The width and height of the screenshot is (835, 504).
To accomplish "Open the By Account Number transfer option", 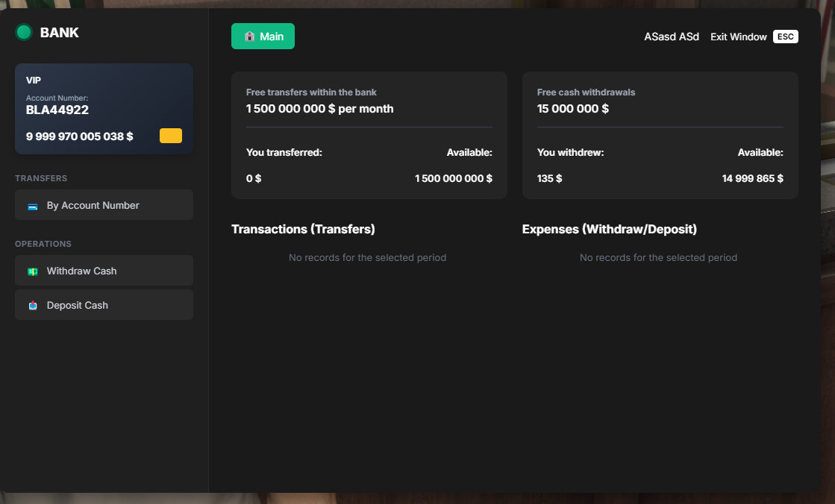I will point(104,205).
